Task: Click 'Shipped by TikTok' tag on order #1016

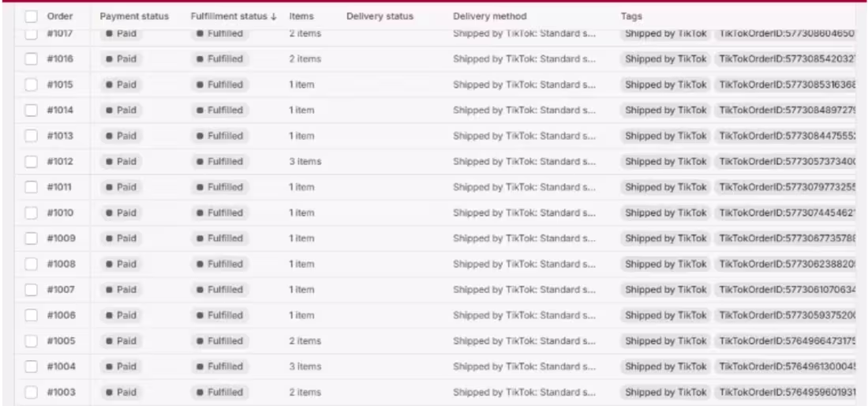Action: coord(666,59)
